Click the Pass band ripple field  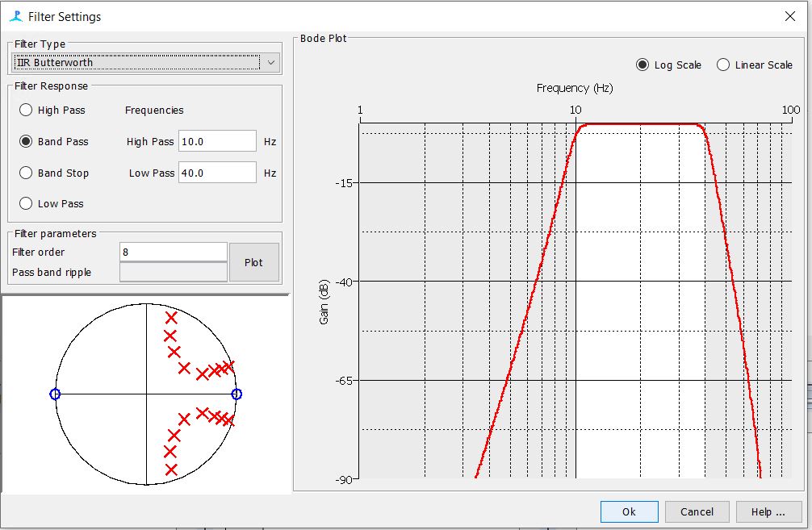[173, 273]
